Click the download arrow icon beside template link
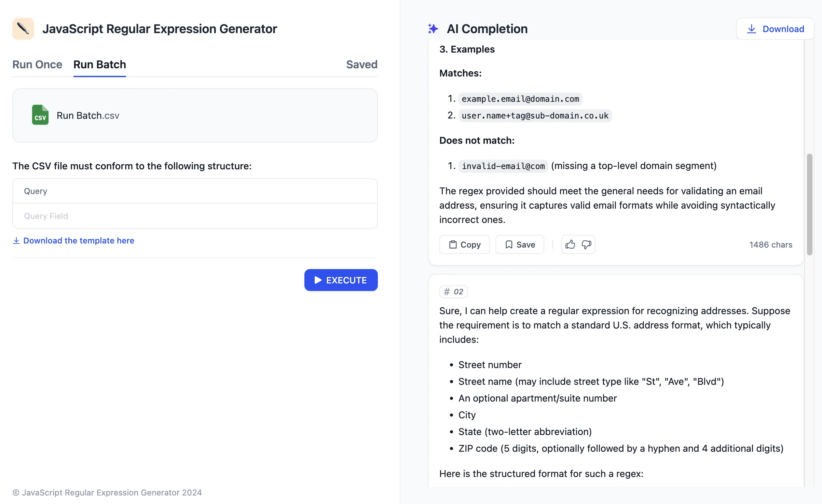This screenshot has width=822, height=504. (x=16, y=240)
